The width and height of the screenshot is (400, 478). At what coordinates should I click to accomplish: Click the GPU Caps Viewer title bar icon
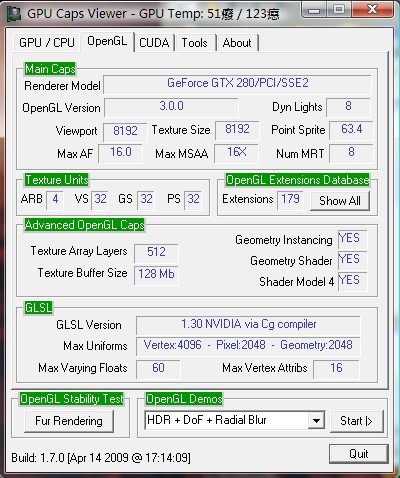click(14, 14)
